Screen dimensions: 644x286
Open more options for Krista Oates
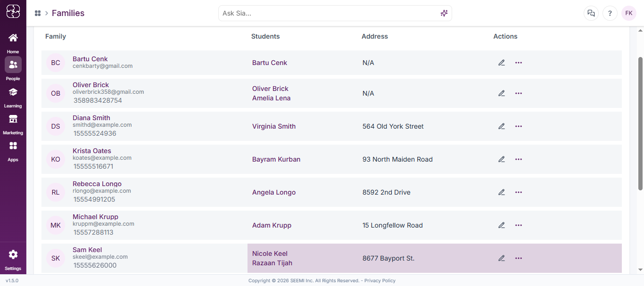tap(519, 159)
